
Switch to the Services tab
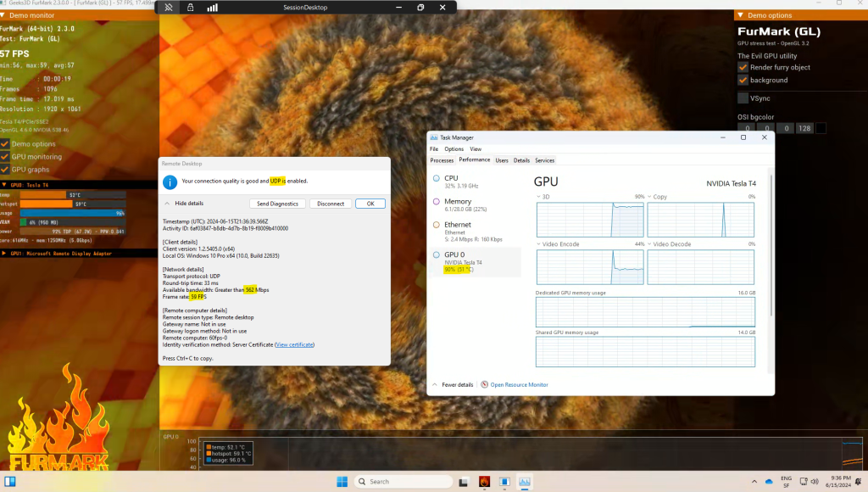(x=545, y=160)
